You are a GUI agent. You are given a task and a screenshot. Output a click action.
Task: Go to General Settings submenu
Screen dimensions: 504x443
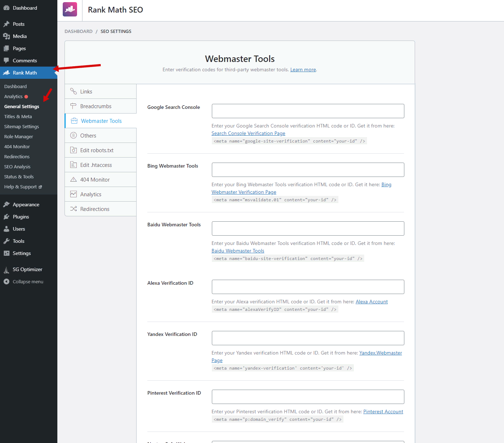coord(22,106)
